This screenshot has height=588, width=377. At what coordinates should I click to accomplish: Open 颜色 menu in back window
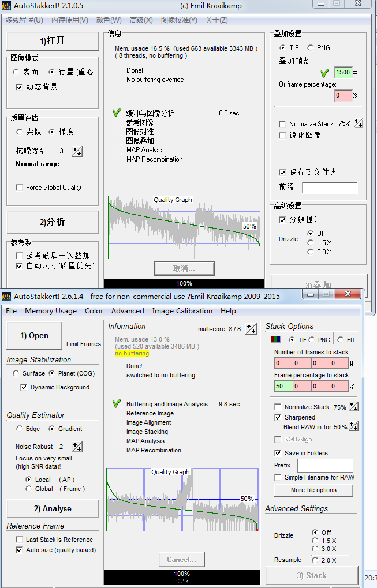click(109, 20)
